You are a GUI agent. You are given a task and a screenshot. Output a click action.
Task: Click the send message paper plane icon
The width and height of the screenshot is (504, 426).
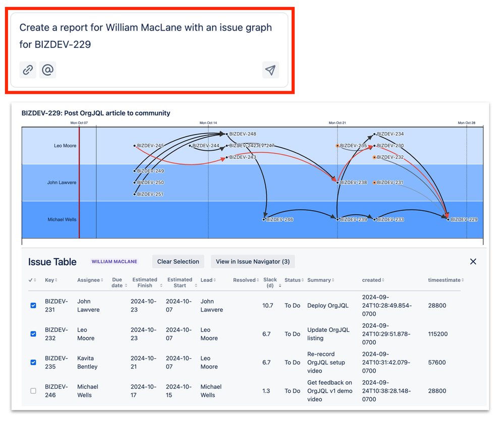270,70
